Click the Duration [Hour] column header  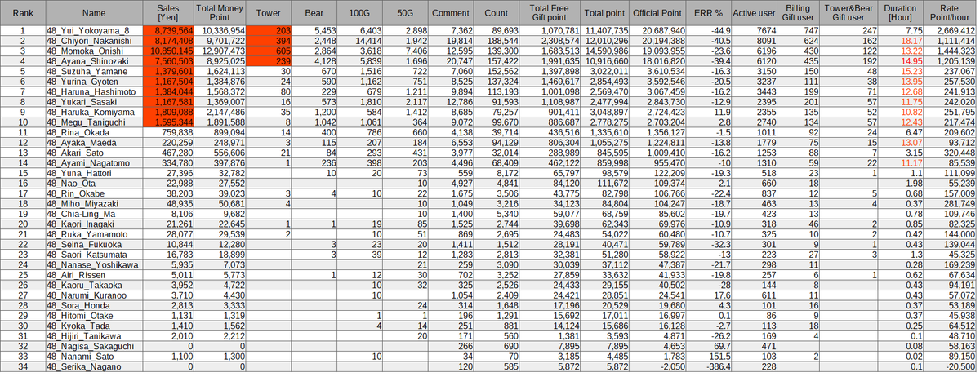tap(901, 14)
